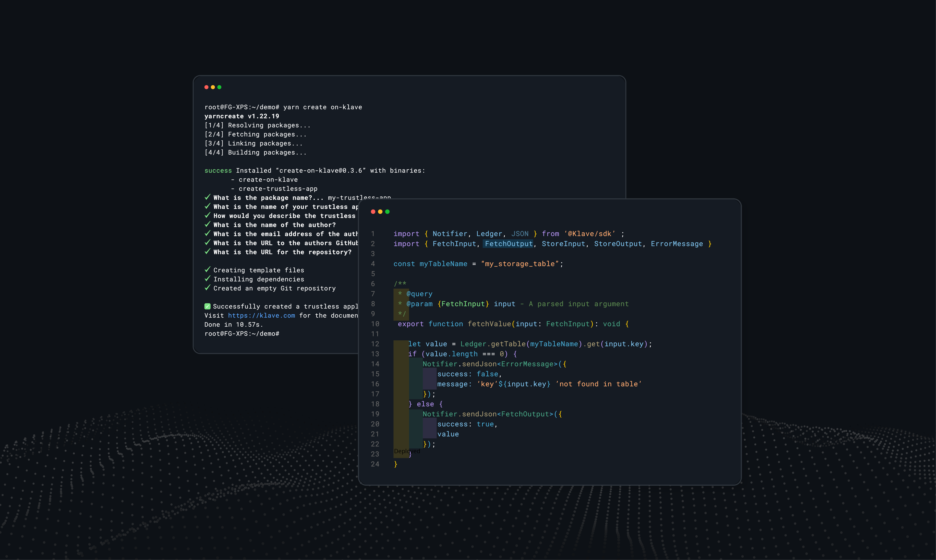
Task: Click the highlighted FetchOutput in the import line
Action: (509, 244)
